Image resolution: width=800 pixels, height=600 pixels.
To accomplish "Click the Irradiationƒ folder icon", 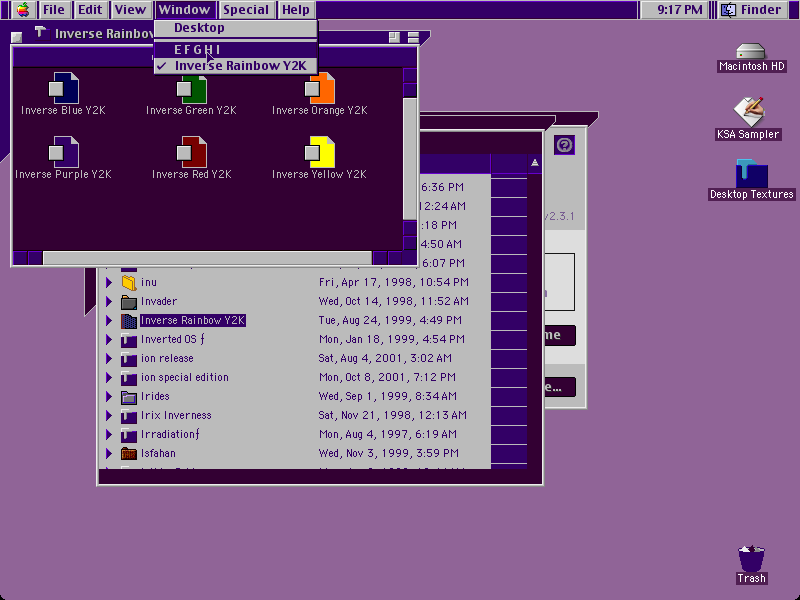I will click(x=129, y=435).
